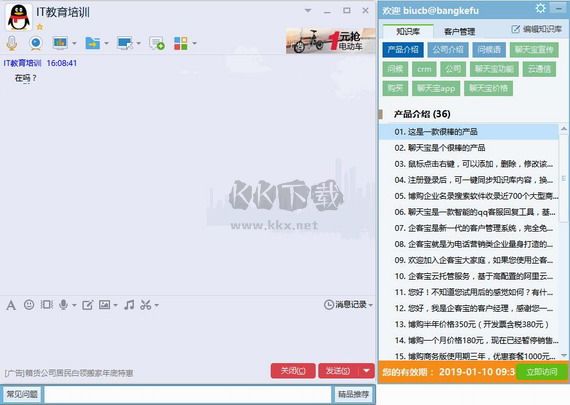The height and width of the screenshot is (405, 570).
Task: Click the remote desktop icon
Action: (124, 43)
